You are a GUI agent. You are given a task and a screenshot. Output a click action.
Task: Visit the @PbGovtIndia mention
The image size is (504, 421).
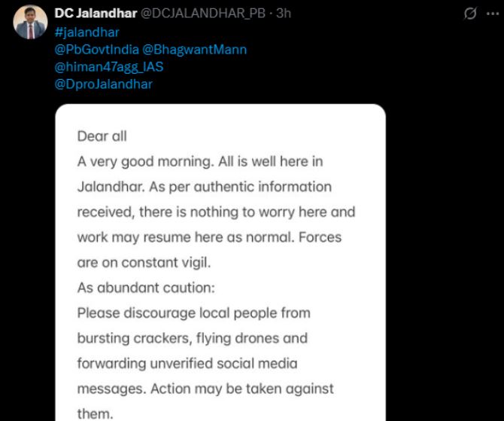click(97, 50)
